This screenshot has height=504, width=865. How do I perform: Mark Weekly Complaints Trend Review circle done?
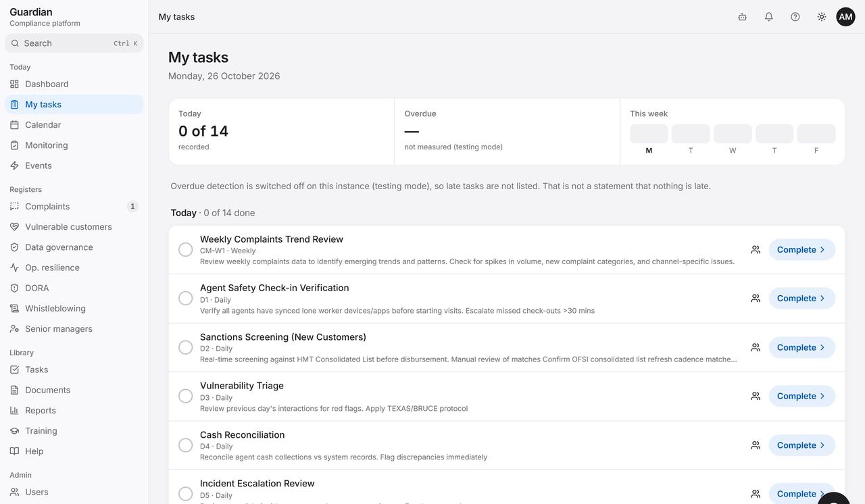coord(186,249)
